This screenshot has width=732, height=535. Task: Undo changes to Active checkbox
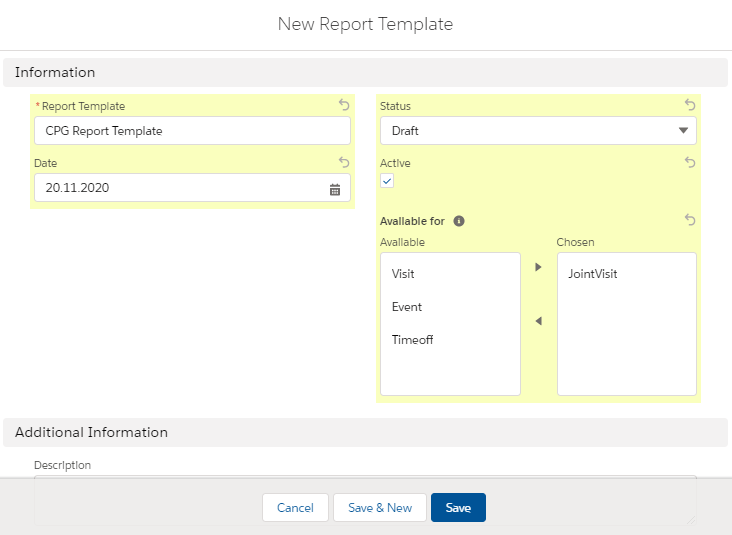[690, 162]
